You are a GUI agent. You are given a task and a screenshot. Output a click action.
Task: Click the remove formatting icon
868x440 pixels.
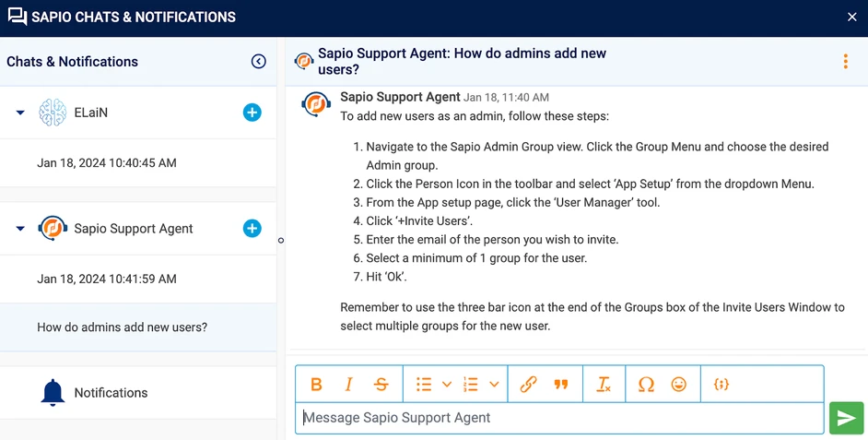point(604,385)
